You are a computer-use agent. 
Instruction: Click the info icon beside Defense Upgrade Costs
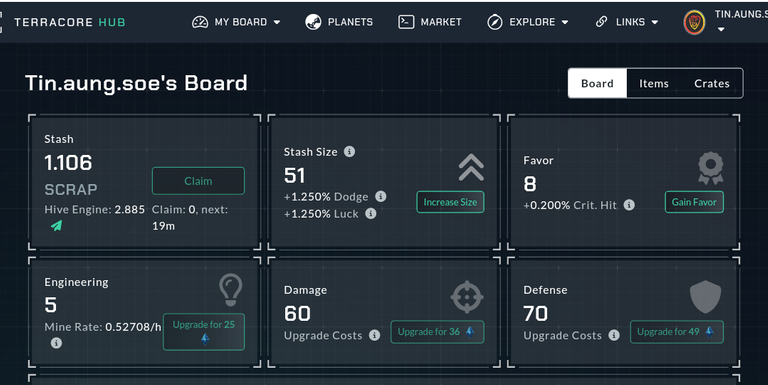click(614, 335)
